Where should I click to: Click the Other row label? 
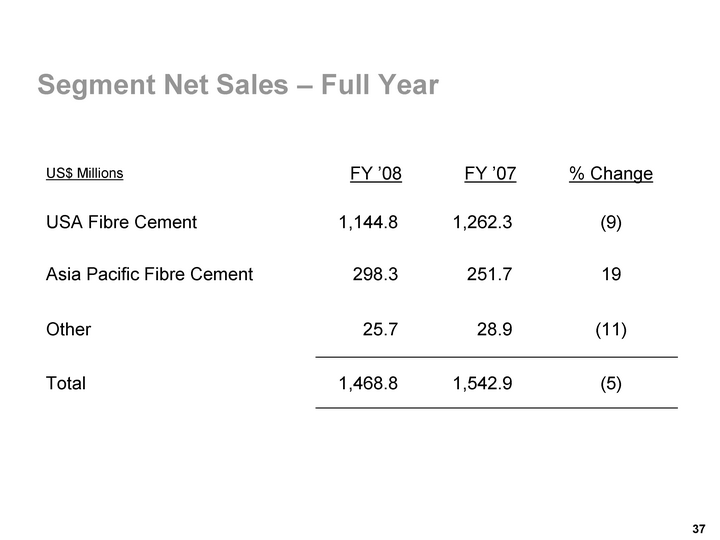click(69, 328)
